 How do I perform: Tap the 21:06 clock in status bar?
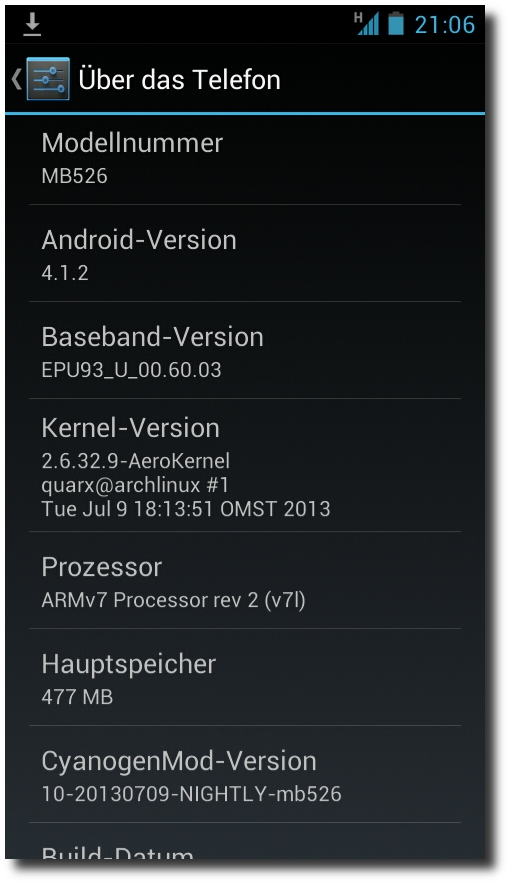(445, 25)
